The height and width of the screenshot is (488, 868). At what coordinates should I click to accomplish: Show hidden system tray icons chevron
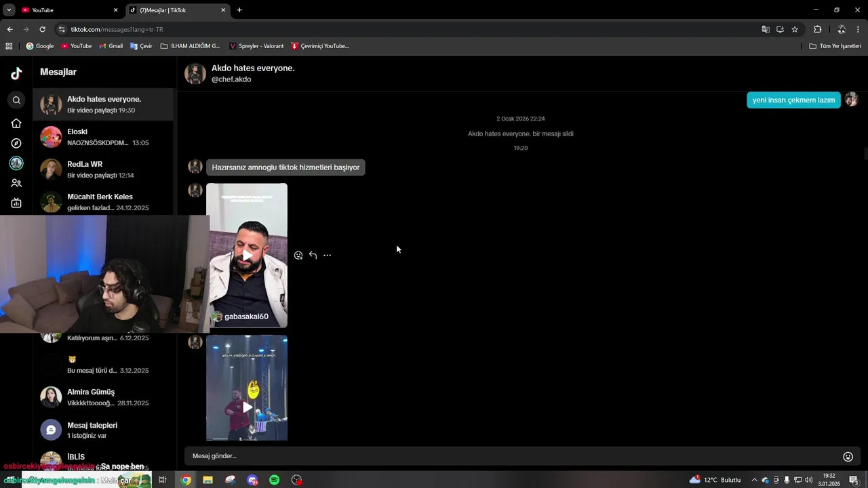pyautogui.click(x=754, y=480)
